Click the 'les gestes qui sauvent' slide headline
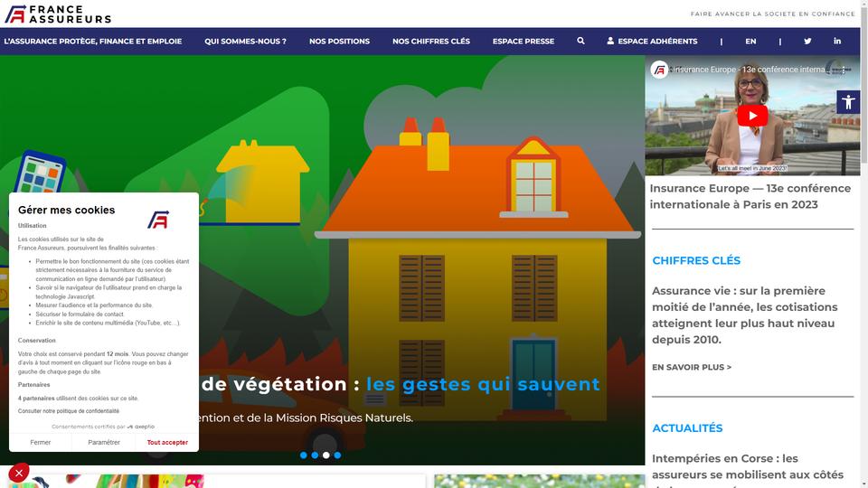The height and width of the screenshot is (488, 868). [483, 384]
